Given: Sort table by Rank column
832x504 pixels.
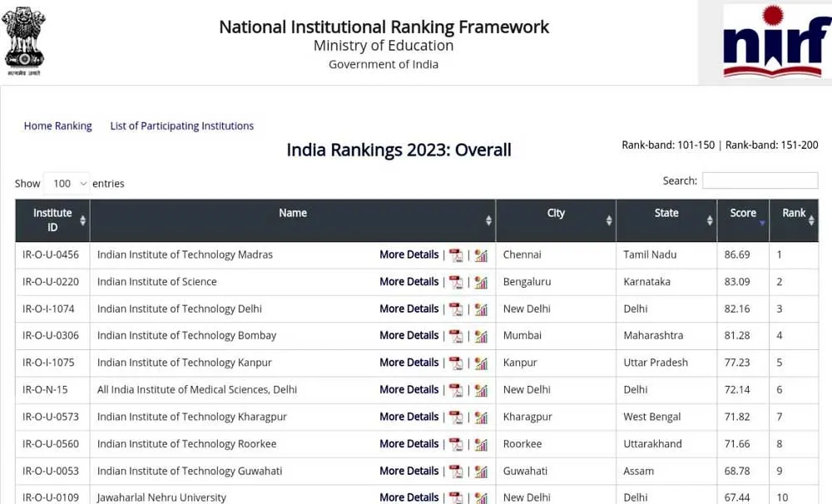Looking at the screenshot, I should pyautogui.click(x=794, y=220).
